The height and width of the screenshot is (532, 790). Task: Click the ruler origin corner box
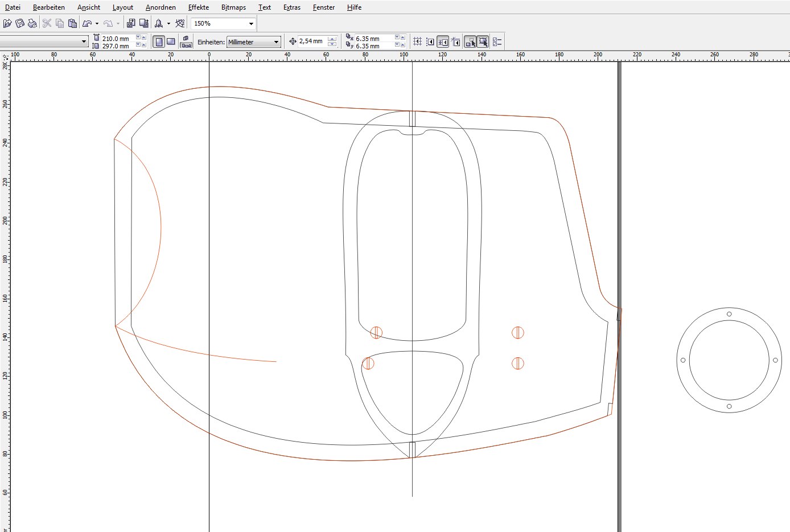click(x=5, y=56)
